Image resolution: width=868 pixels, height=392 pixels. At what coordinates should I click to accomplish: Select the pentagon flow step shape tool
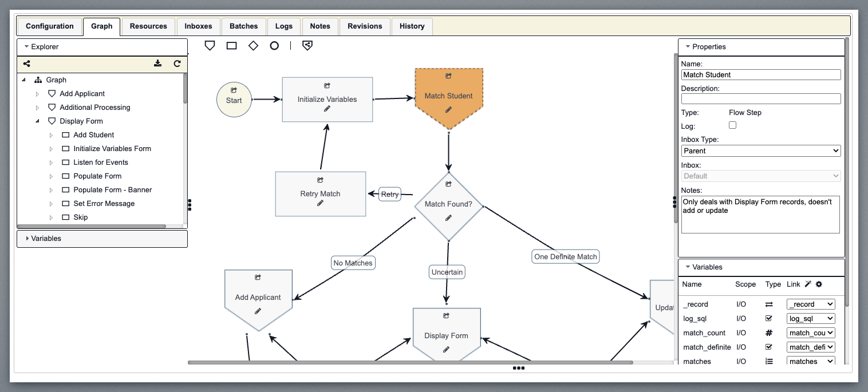click(210, 45)
